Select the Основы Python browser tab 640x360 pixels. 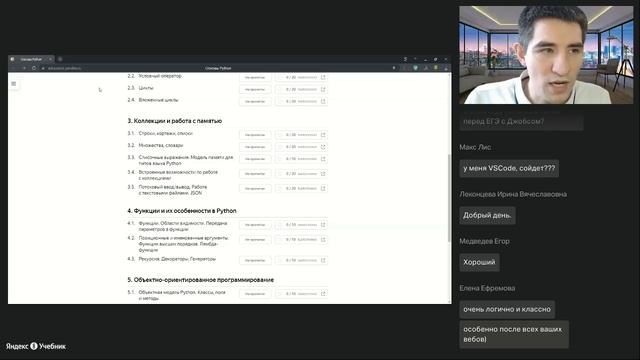click(x=31, y=59)
